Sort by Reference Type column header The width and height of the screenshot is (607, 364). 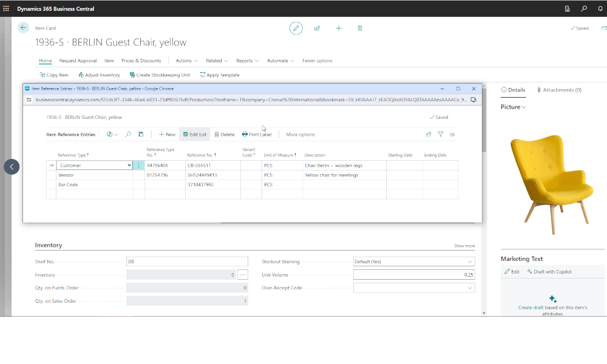coord(73,155)
